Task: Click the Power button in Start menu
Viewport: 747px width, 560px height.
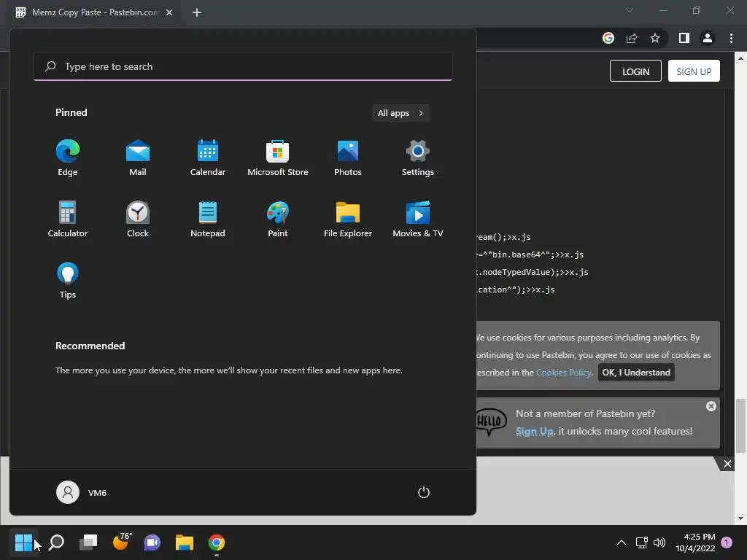Action: [424, 492]
